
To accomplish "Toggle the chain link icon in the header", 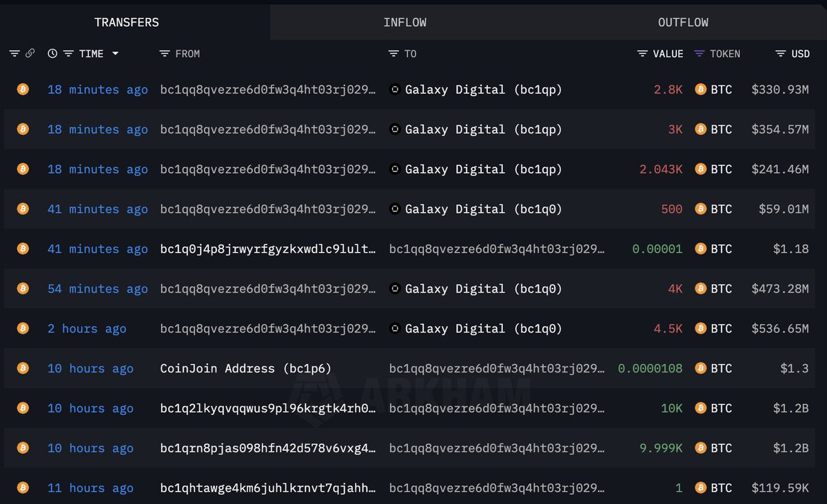I will [30, 53].
